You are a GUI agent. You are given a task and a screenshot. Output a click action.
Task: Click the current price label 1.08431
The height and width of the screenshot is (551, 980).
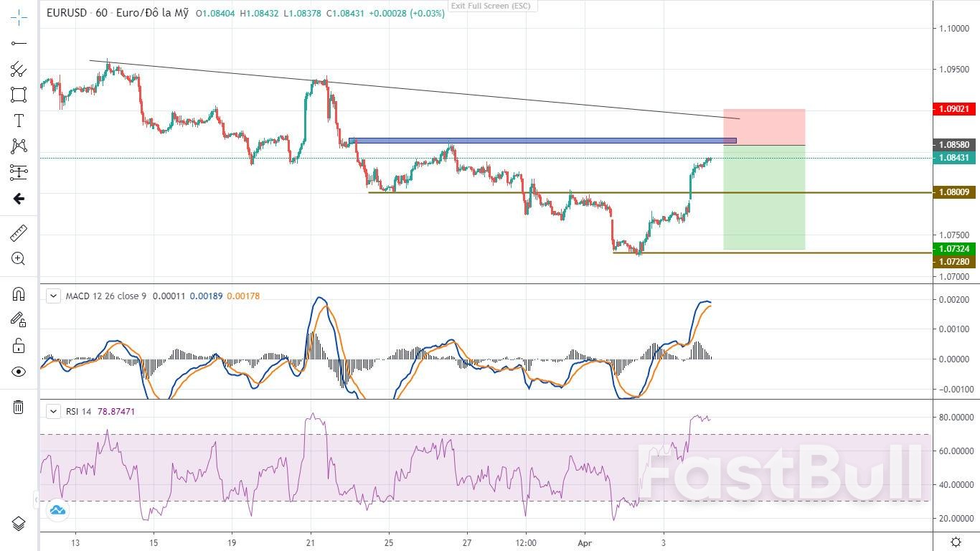point(953,158)
